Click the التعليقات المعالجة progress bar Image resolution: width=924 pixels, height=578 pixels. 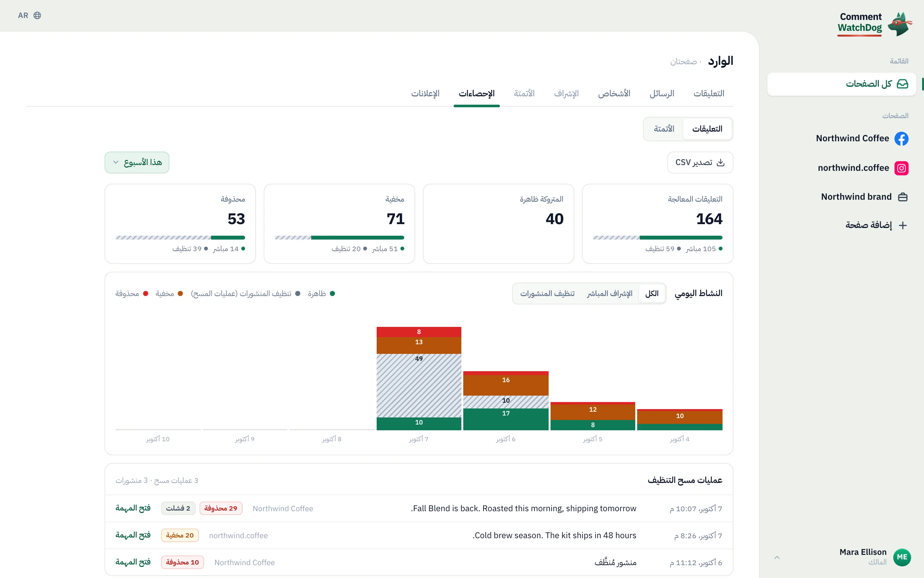[x=657, y=238]
